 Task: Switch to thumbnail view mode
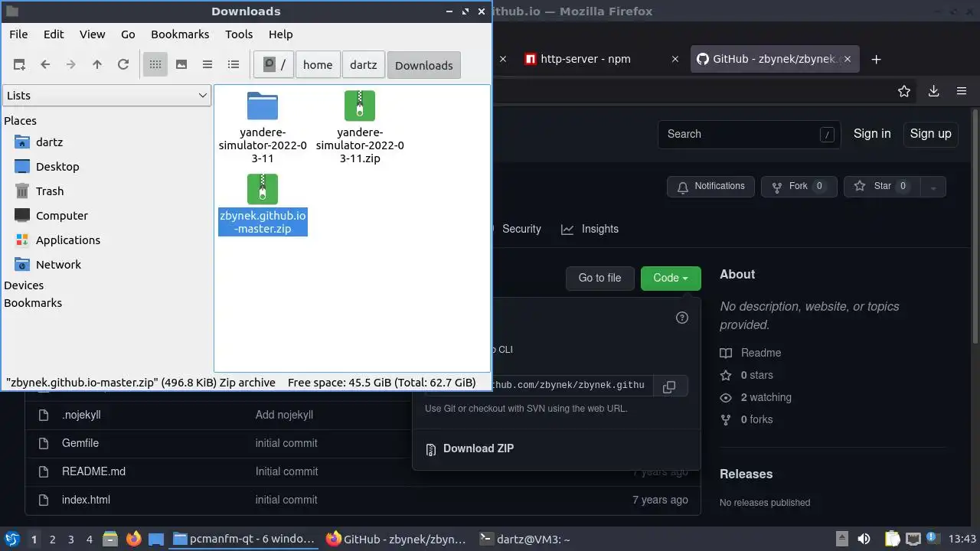(x=181, y=65)
